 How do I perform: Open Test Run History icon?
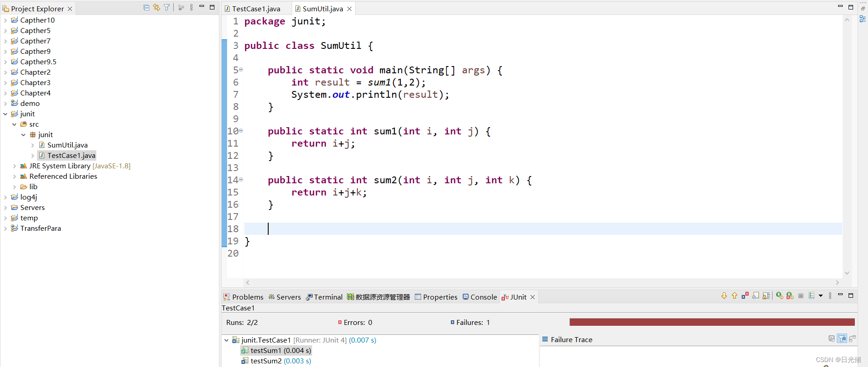811,296
